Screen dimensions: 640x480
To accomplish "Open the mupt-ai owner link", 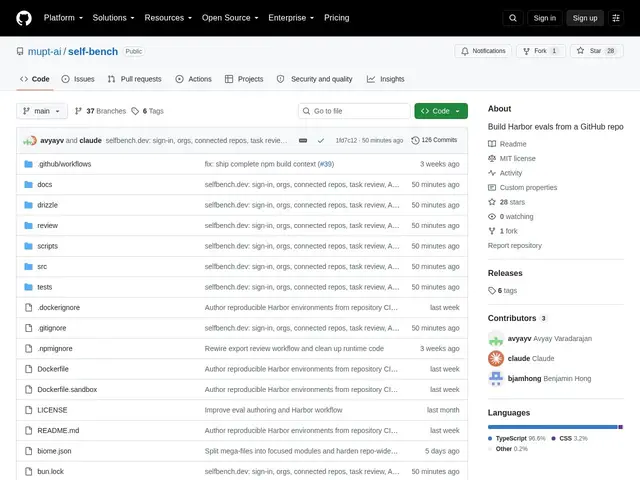I will [44, 51].
